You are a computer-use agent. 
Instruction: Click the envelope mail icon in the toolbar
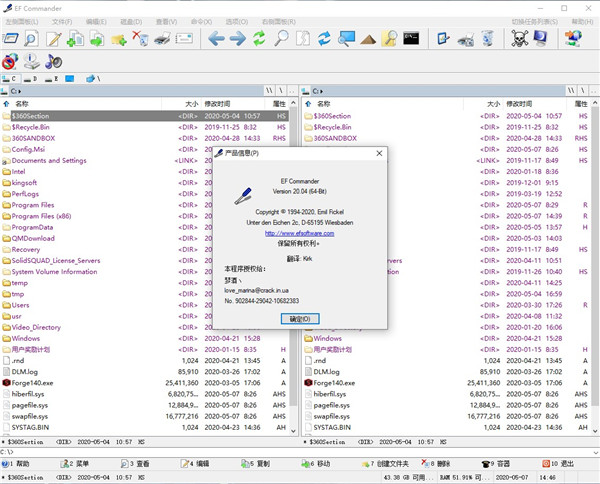click(184, 39)
